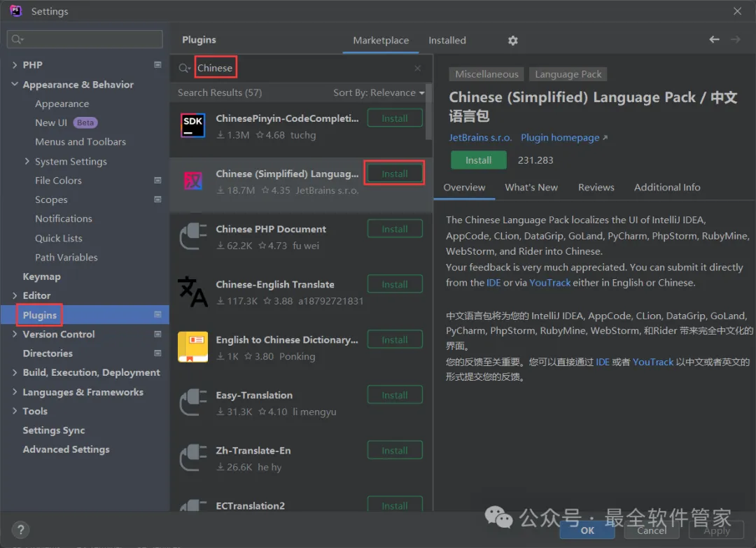Open help with the question mark button
Screen dimensions: 756x548
click(21, 531)
